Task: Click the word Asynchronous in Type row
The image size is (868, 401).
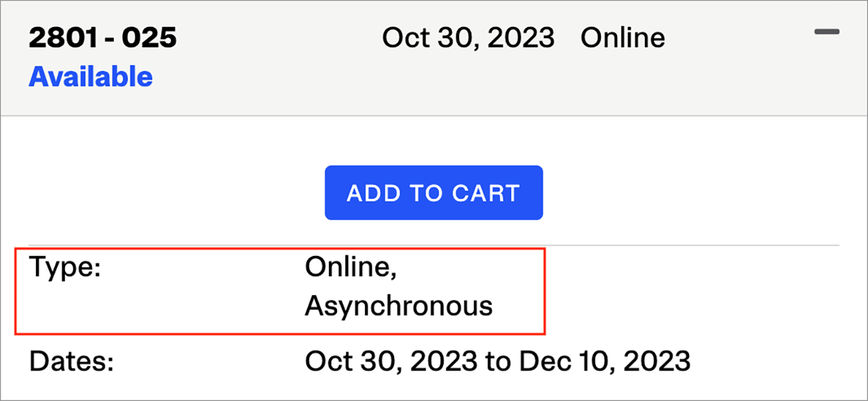Action: pyautogui.click(x=399, y=306)
